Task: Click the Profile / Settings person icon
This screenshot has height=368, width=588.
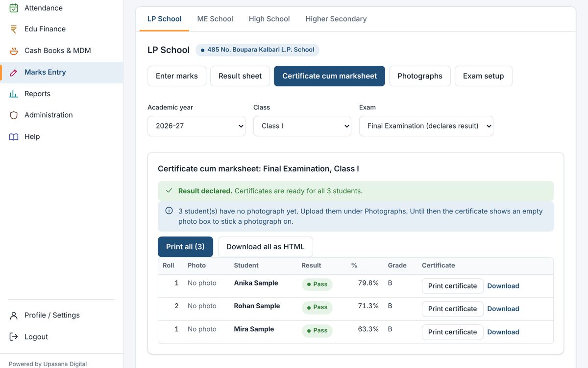Action: tap(14, 315)
